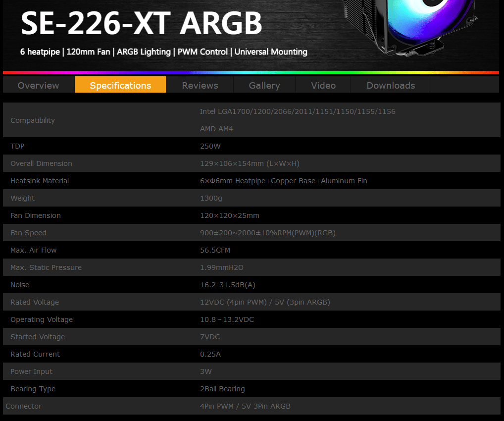Screen dimensions: 504x421
Task: Select the Max. Static Pressure label
Action: pos(46,268)
